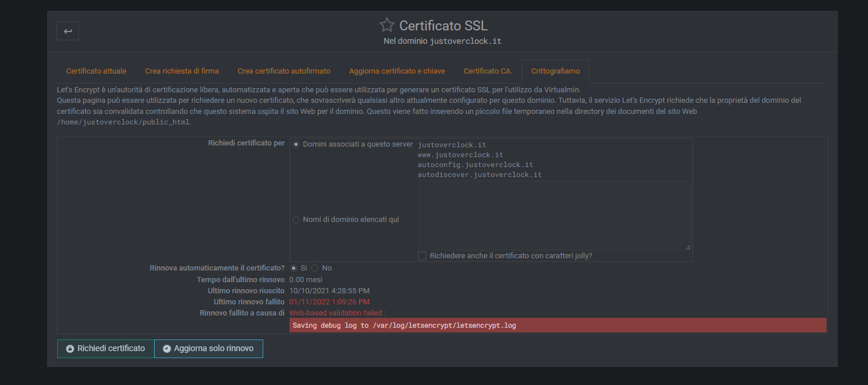This screenshot has height=385, width=868.
Task: Choose Nomi di dominio elencati qui option
Action: coord(296,220)
